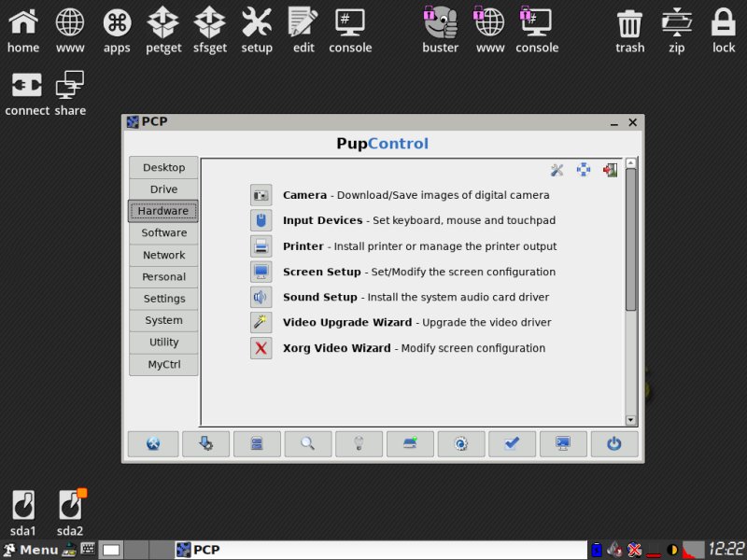Image resolution: width=747 pixels, height=560 pixels.
Task: Open Screen Setup monitor icon
Action: coord(261,272)
